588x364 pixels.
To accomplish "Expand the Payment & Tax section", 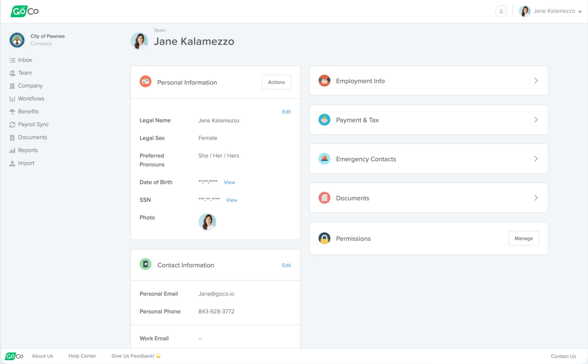I will (429, 120).
